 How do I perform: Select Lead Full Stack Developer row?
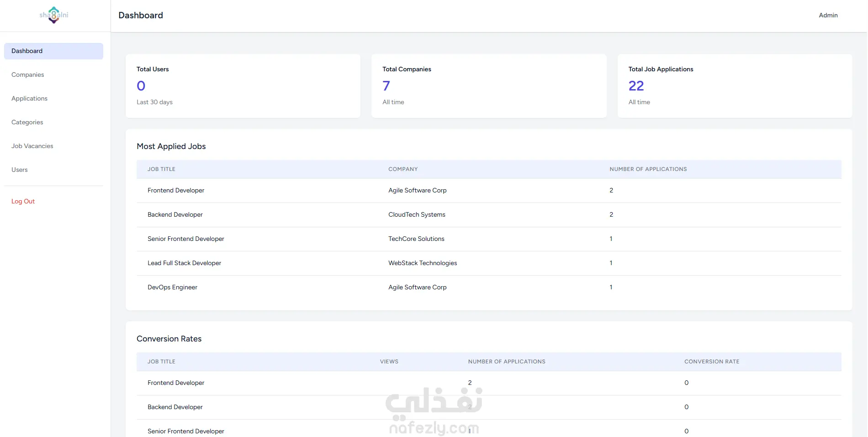[489, 263]
